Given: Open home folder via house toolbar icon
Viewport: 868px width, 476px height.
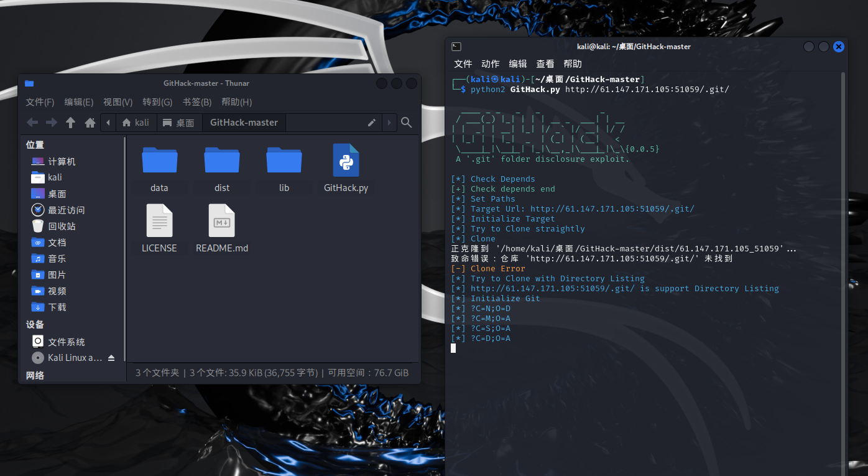Looking at the screenshot, I should tap(90, 123).
